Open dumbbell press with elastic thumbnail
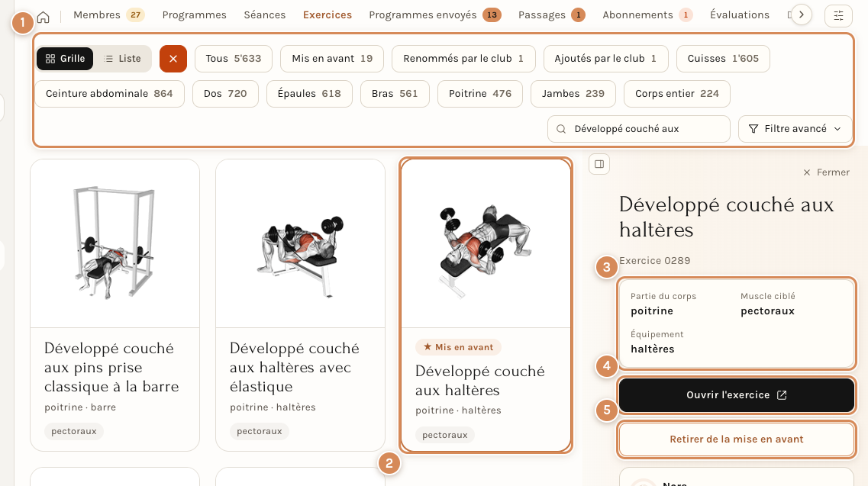 coord(300,243)
